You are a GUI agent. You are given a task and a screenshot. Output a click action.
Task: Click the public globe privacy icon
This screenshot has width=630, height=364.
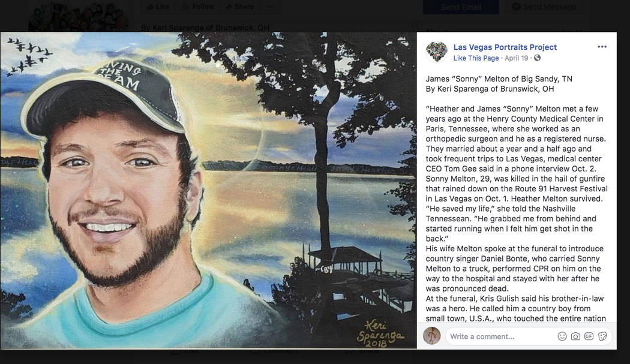tap(537, 58)
